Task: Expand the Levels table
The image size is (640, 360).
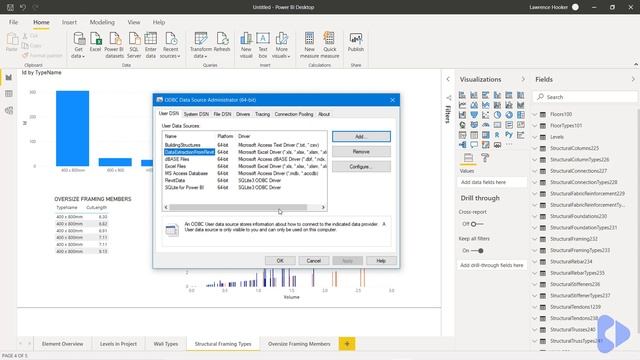Action: [535, 137]
